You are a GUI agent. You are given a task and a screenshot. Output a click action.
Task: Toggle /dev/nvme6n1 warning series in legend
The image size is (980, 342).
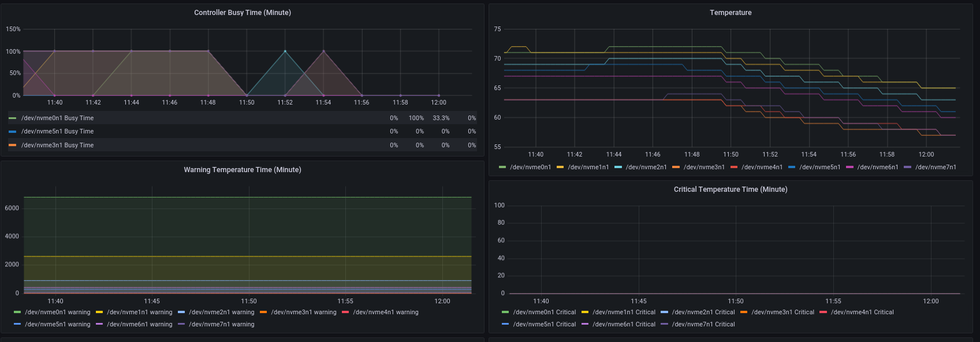tap(139, 325)
